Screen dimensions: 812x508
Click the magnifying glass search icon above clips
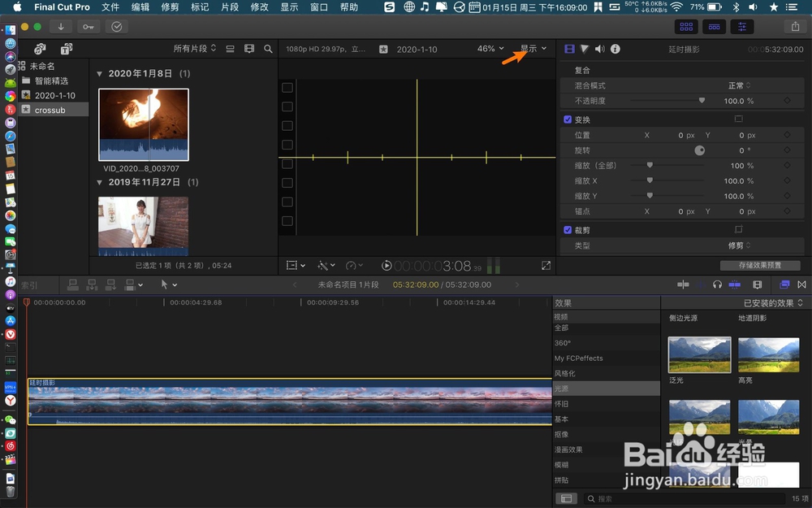pyautogui.click(x=269, y=49)
